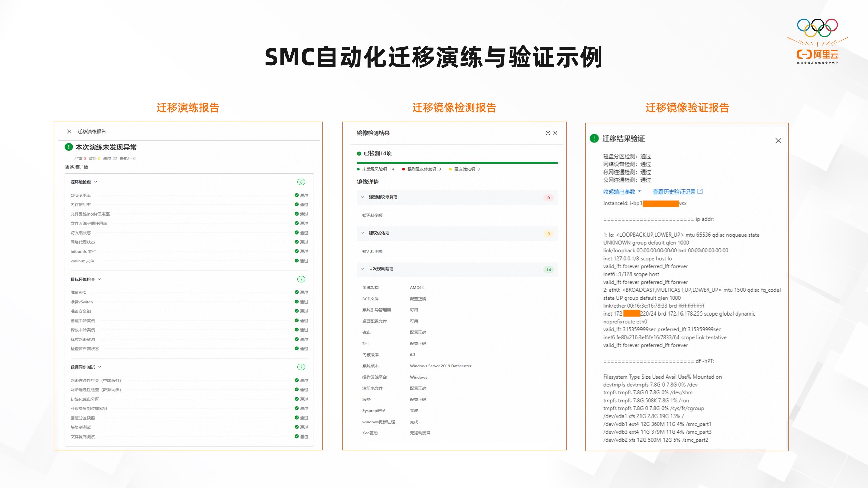Click the red 0 badge on 强烈建议修复项
The height and width of the screenshot is (488, 868).
pos(548,198)
